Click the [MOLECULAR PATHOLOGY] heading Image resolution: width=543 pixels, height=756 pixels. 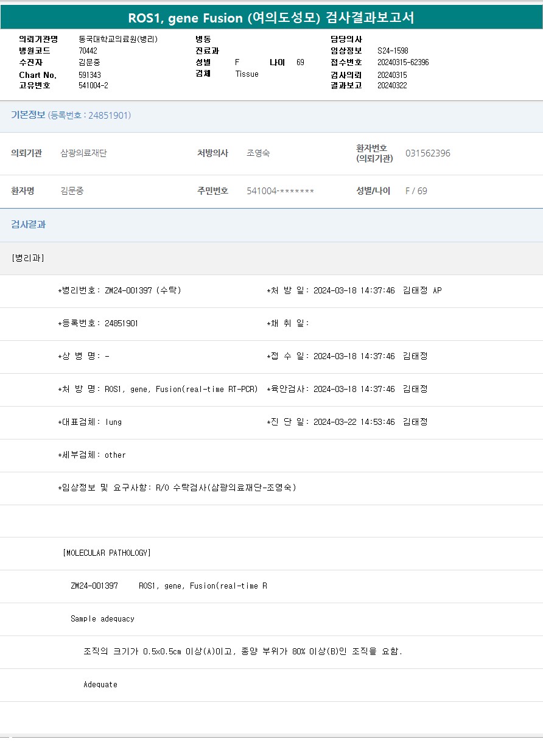click(x=107, y=553)
